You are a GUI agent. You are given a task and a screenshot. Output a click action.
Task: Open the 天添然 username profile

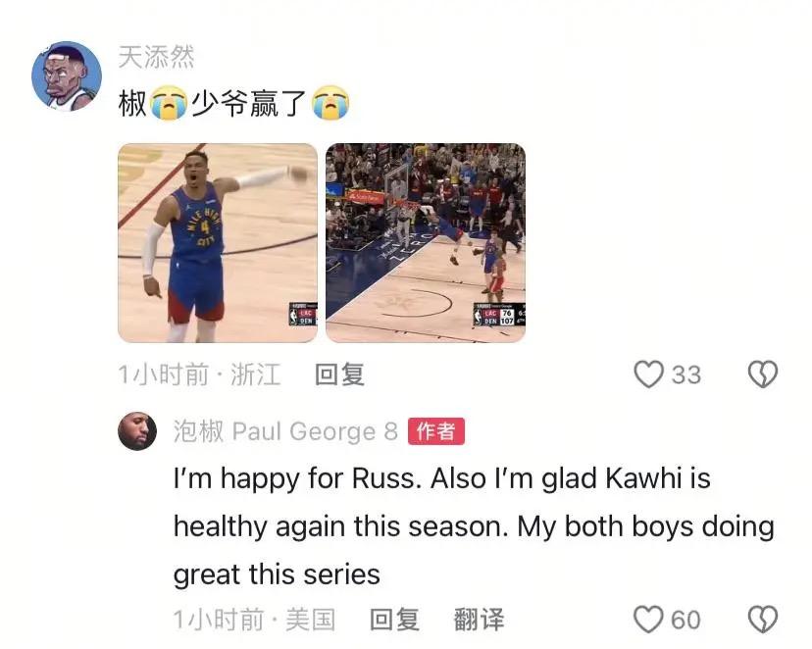click(156, 57)
